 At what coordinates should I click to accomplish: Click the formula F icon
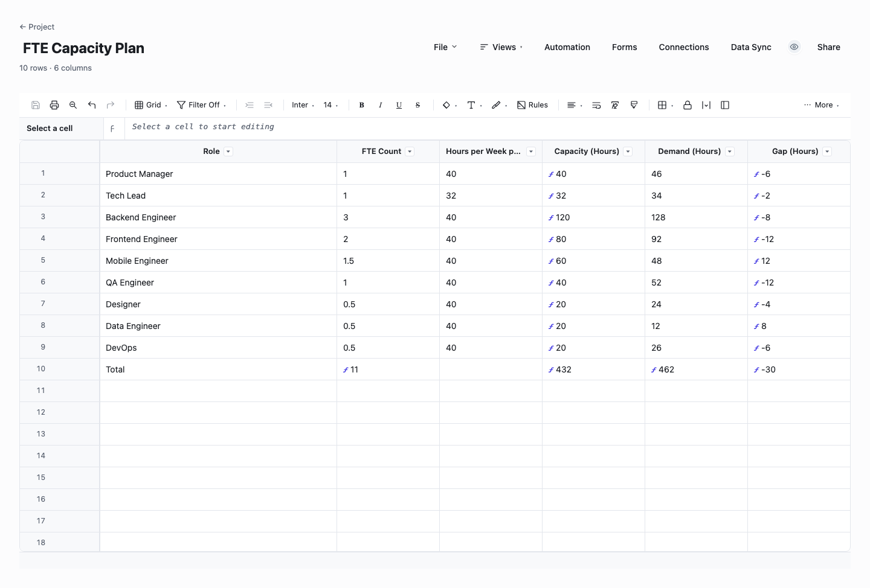pyautogui.click(x=112, y=129)
